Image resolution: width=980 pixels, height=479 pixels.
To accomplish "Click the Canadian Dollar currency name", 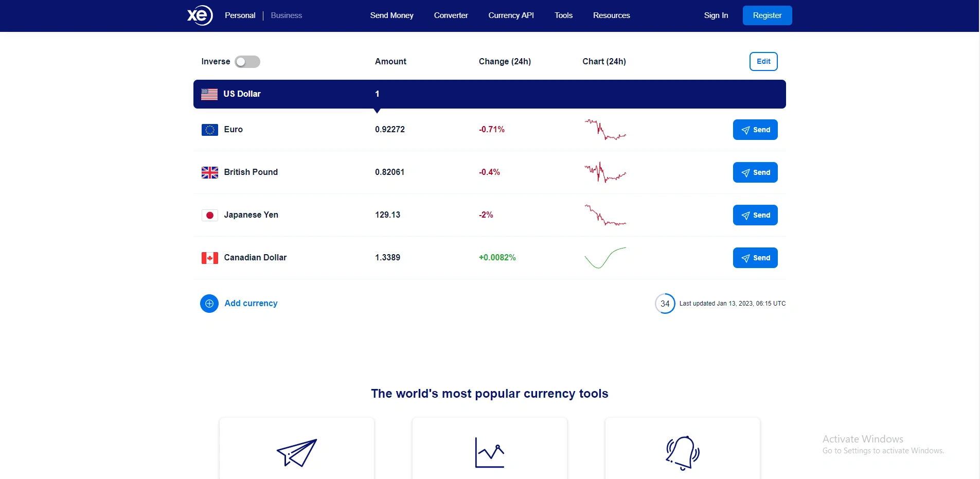I will click(256, 258).
